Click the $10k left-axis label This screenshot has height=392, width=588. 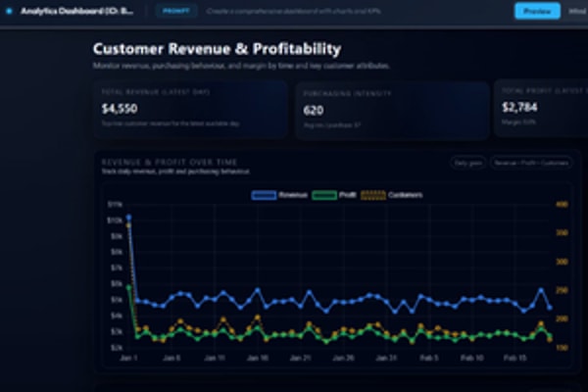pyautogui.click(x=115, y=220)
